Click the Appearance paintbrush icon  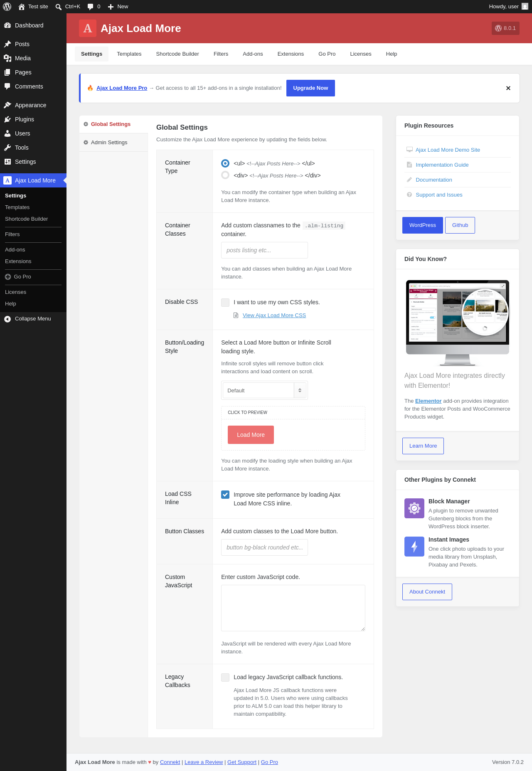(x=7, y=105)
